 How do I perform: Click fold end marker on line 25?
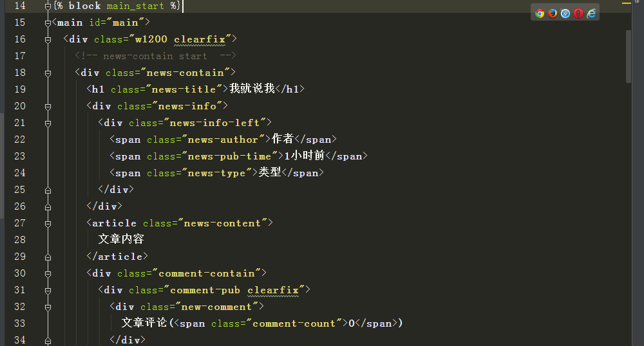pos(48,190)
